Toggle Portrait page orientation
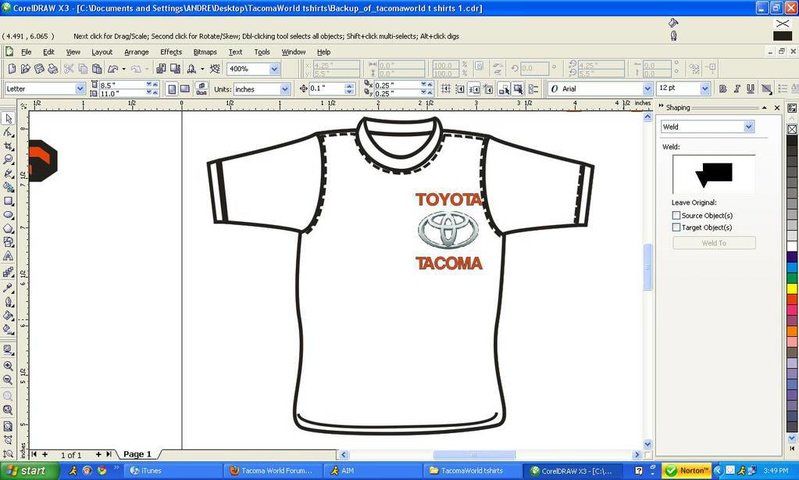Screen dimensions: 799x480 tap(172, 89)
